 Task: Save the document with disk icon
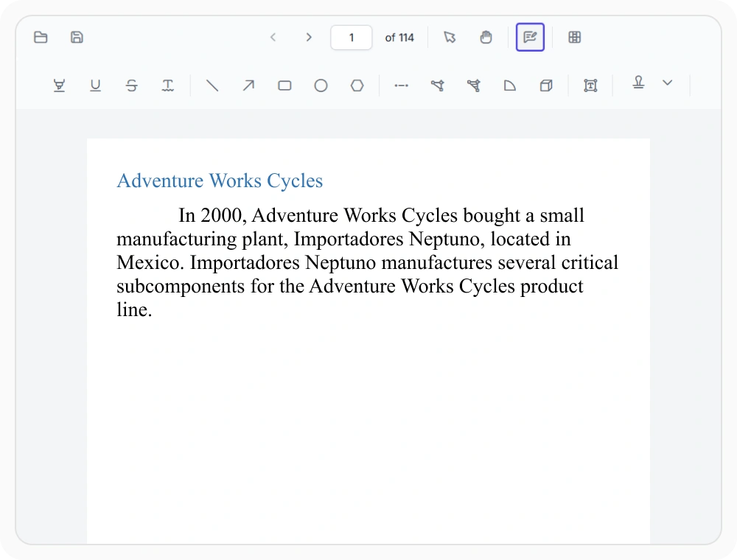77,37
